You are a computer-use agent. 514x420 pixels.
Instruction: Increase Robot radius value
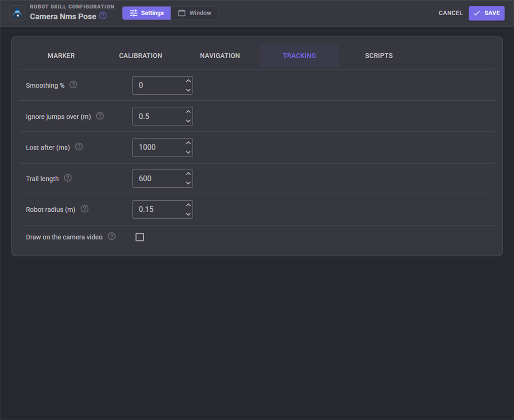pos(188,205)
